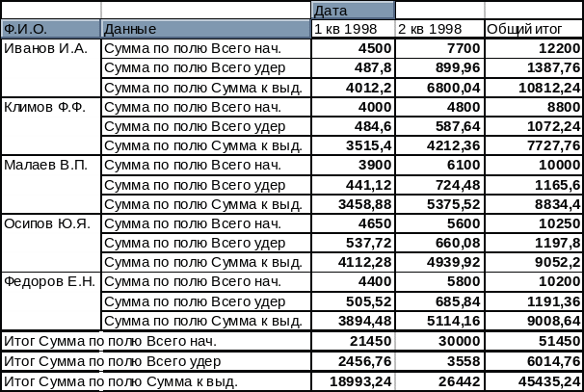
Task: Click cell with value 10812,24
Action: pyautogui.click(x=534, y=88)
